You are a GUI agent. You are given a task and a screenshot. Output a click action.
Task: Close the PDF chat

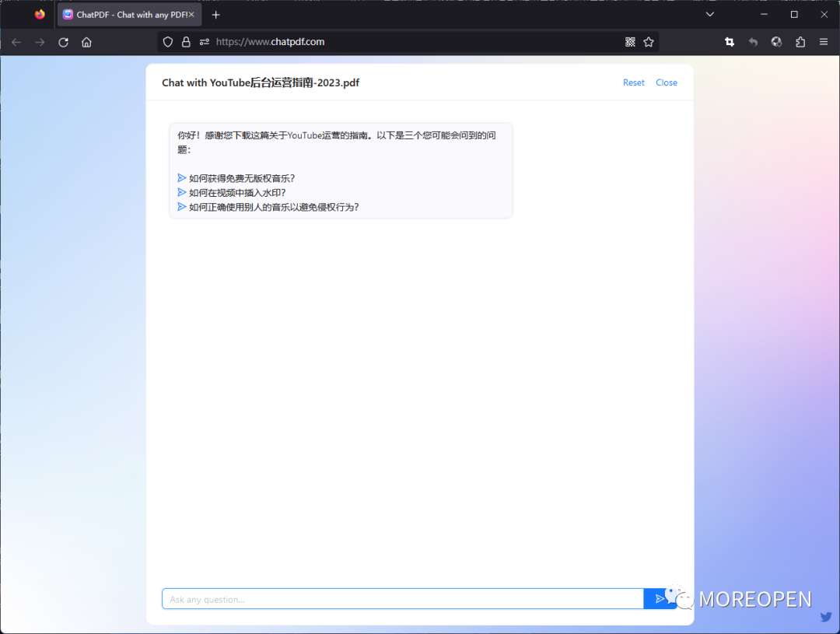tap(667, 82)
